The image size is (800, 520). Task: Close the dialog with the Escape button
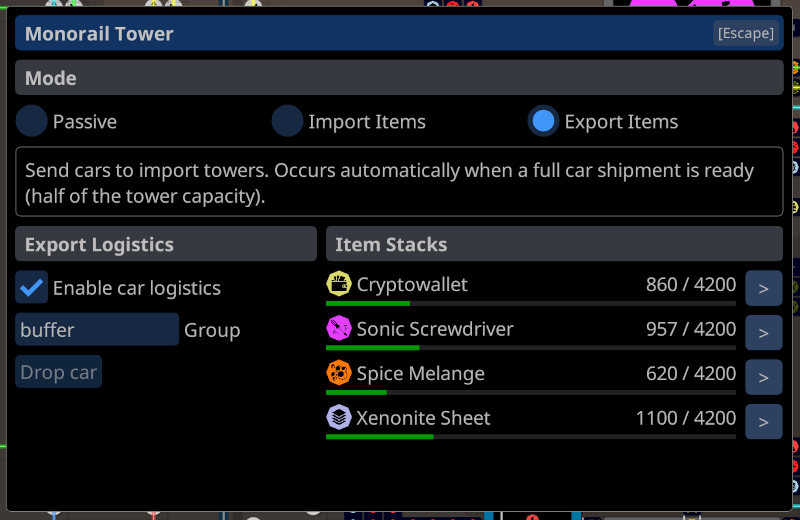click(x=745, y=33)
